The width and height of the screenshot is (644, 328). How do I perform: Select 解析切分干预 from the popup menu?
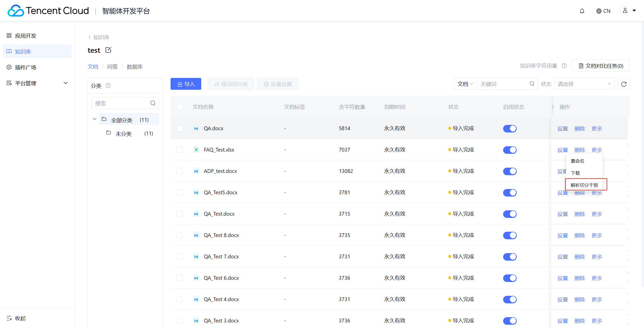(x=584, y=185)
